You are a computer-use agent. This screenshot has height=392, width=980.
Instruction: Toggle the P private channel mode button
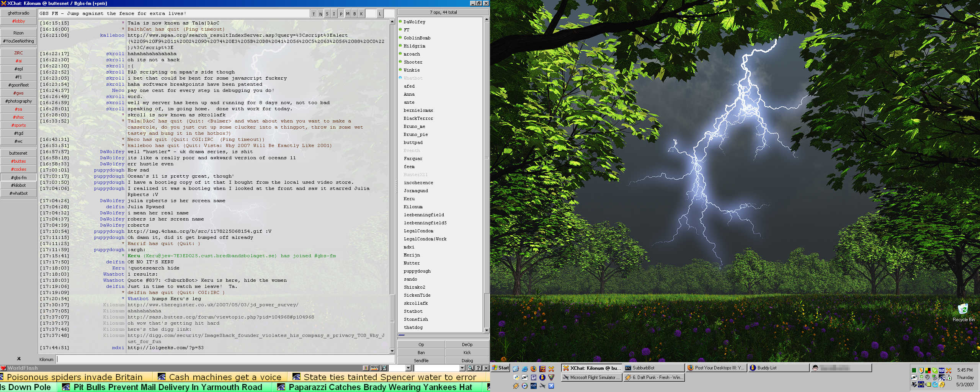[x=341, y=14]
